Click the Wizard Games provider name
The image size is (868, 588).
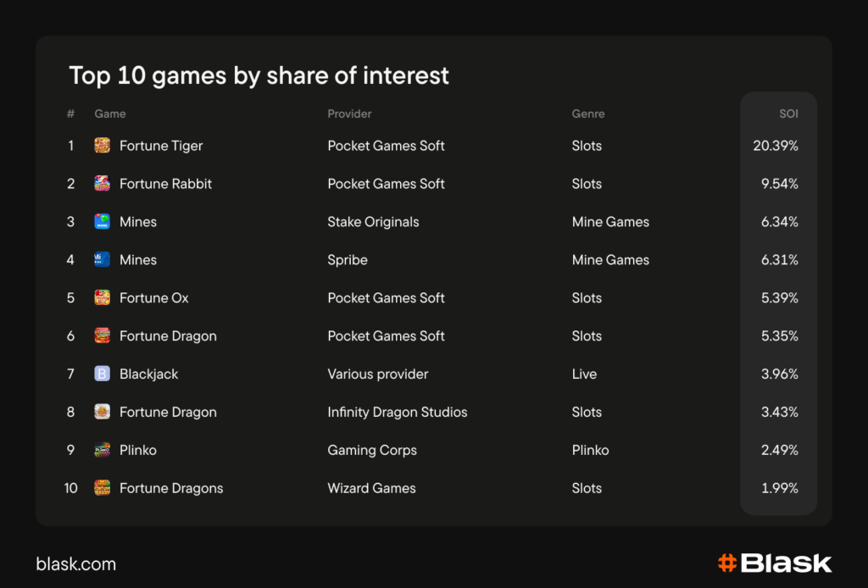point(371,488)
